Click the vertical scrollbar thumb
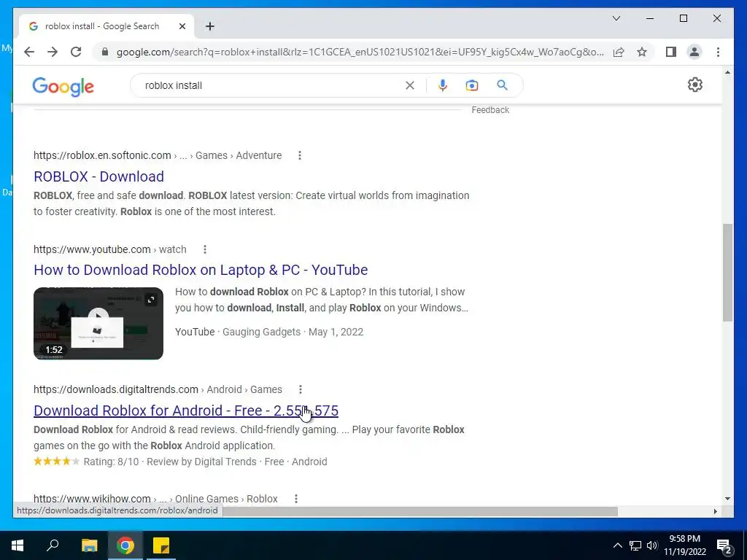The image size is (747, 560). pos(727,273)
